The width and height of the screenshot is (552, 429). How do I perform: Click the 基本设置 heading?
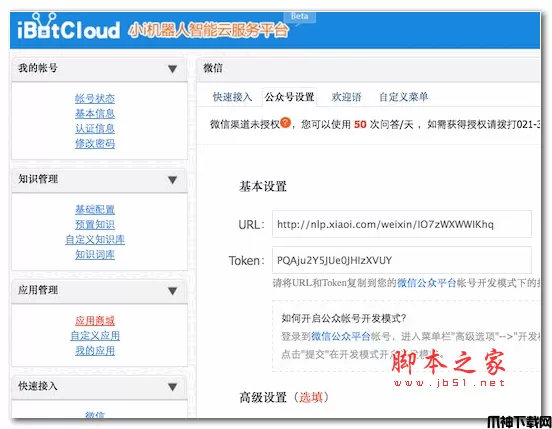tap(263, 186)
